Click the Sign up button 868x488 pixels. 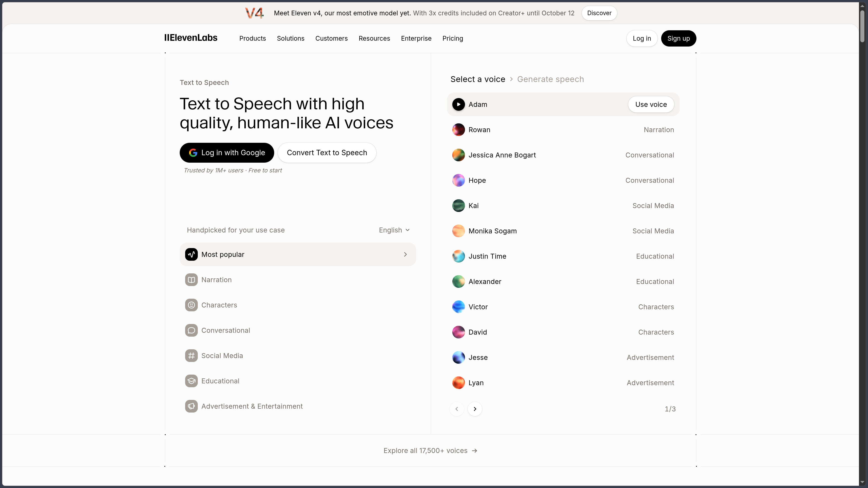[x=678, y=38]
